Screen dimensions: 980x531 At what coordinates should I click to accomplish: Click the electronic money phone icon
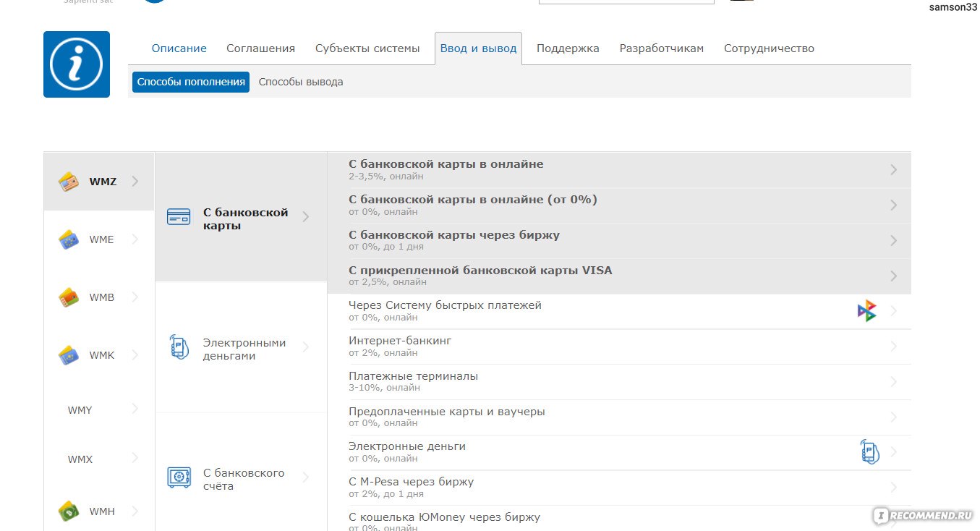tap(179, 347)
